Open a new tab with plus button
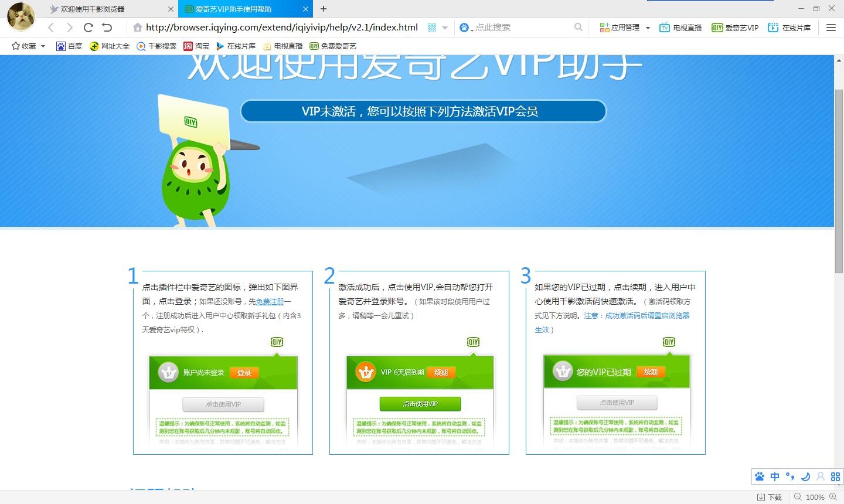Viewport: 844px width, 504px height. click(x=324, y=9)
